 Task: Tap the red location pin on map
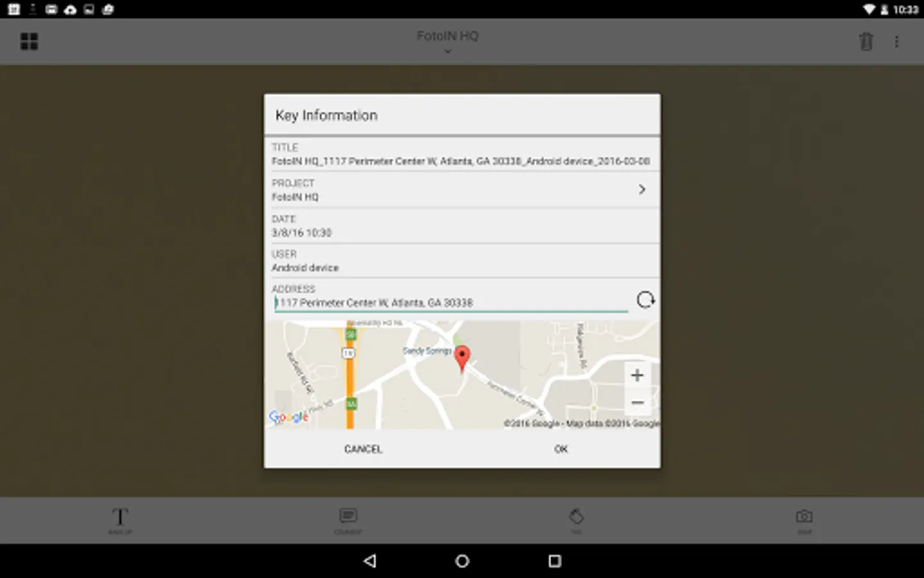click(462, 358)
